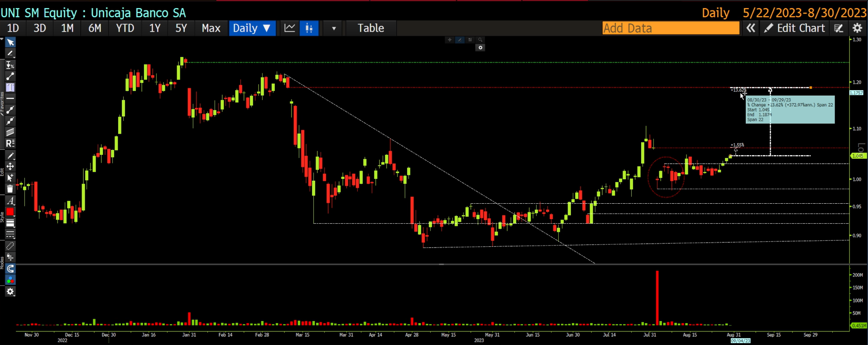868x345 pixels.
Task: Click the 1.1757 price axis label
Action: (x=857, y=93)
